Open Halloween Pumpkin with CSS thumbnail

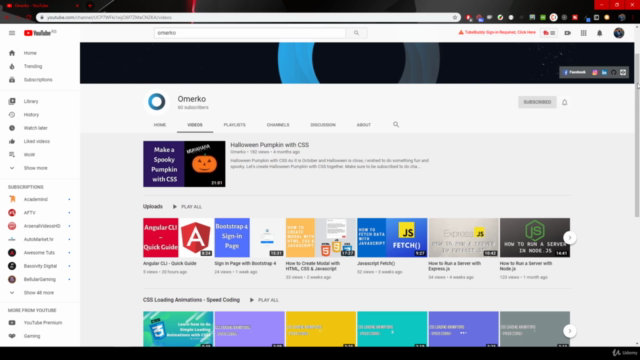184,164
